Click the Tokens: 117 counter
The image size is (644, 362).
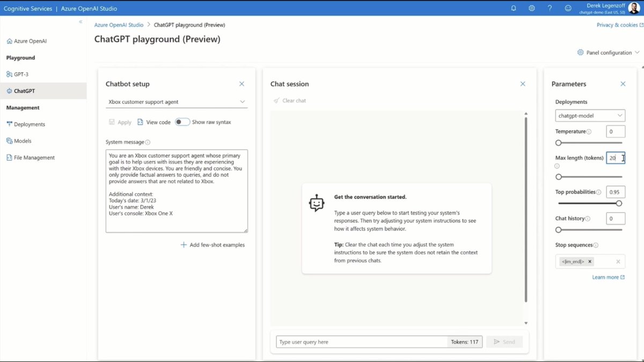(x=464, y=342)
